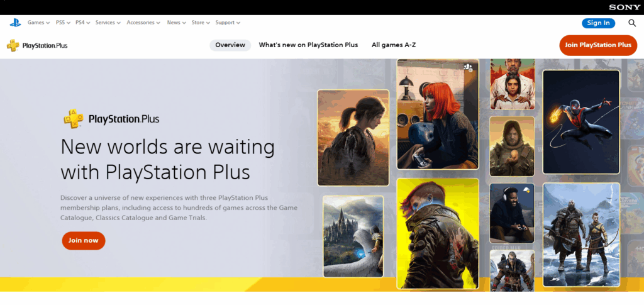Expand the Accessories dropdown menu

tap(143, 23)
